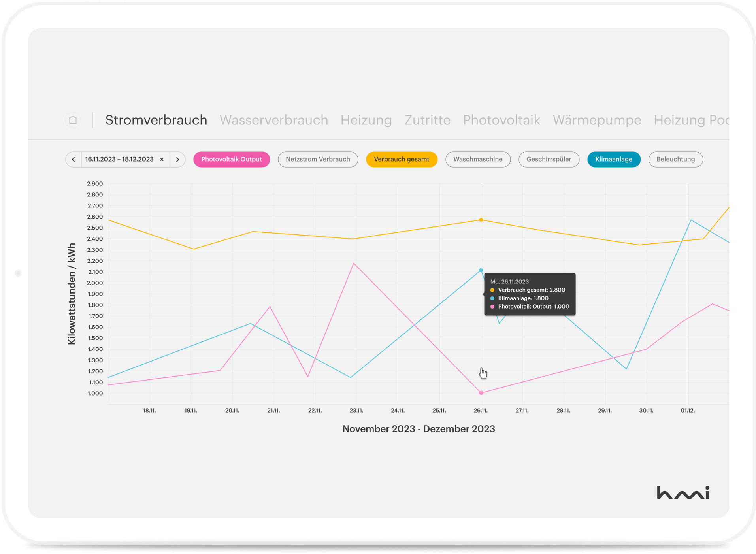Open the date range 16.11.2023 – 18.12.2023 picker
The width and height of the screenshot is (756, 554).
click(x=119, y=160)
